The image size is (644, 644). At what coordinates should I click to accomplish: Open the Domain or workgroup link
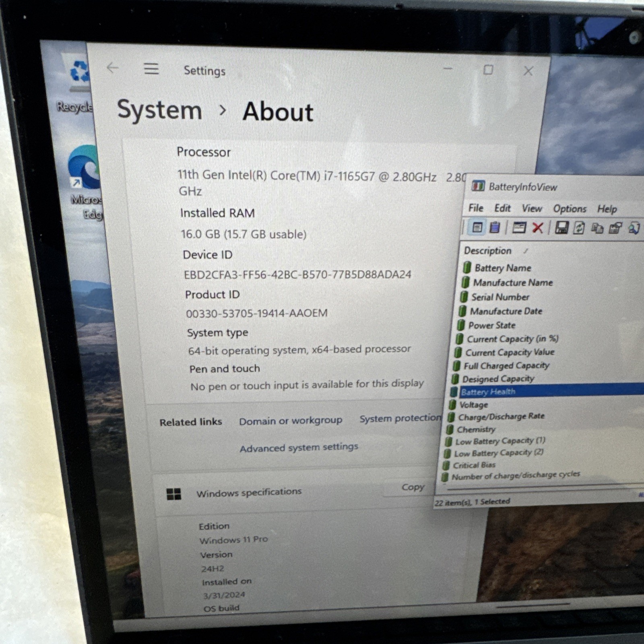tap(291, 421)
